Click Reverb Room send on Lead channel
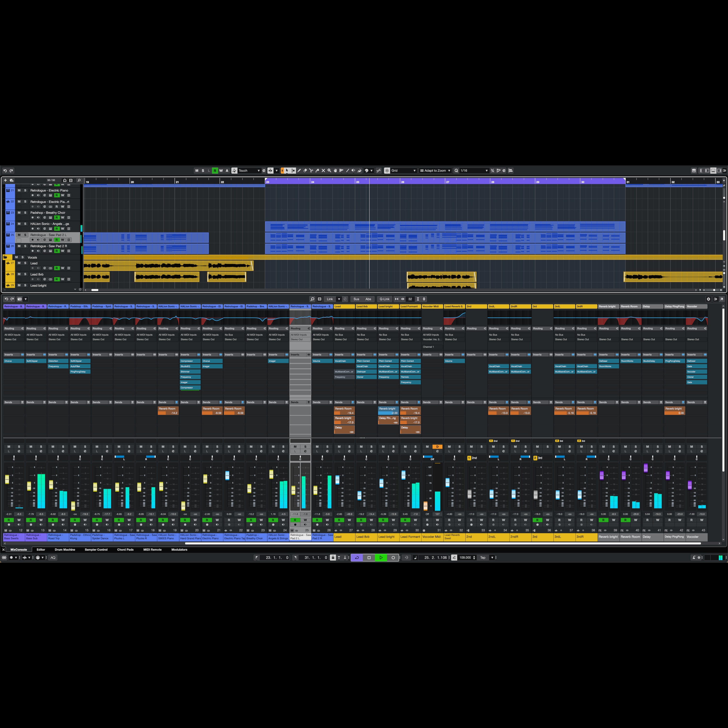 (x=344, y=411)
